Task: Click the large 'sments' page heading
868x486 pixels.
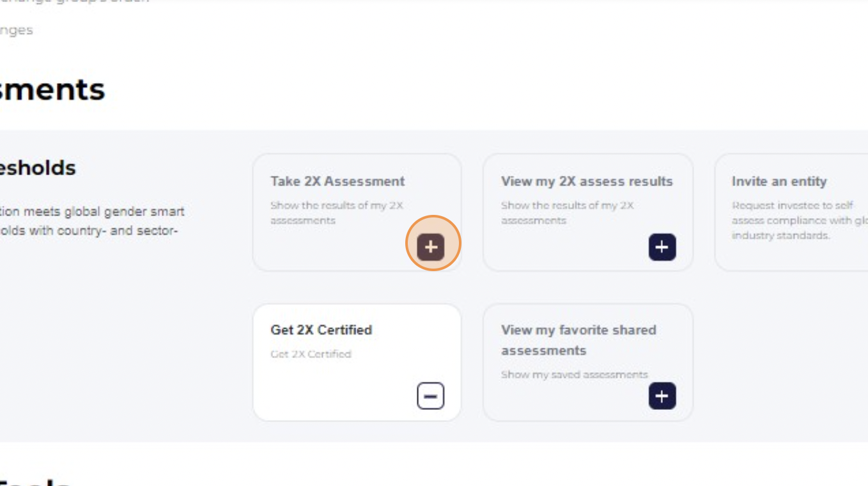Action: click(52, 90)
